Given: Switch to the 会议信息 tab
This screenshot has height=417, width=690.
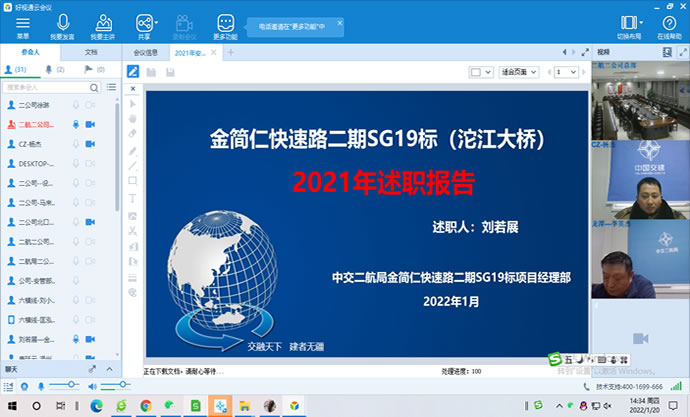Looking at the screenshot, I should coord(146,51).
